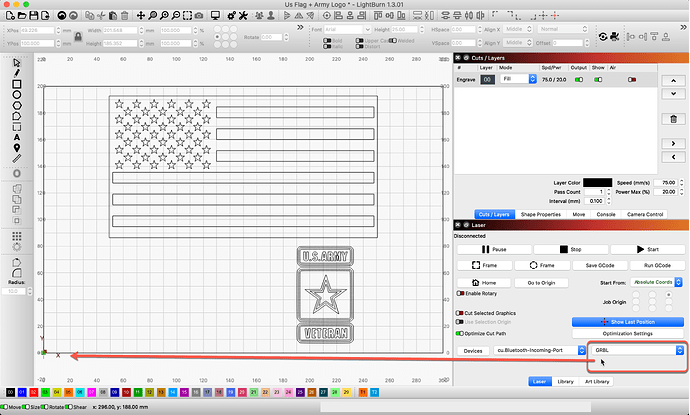Click the Grid Array dots icon
This screenshot has height=415, width=690.
(17, 236)
